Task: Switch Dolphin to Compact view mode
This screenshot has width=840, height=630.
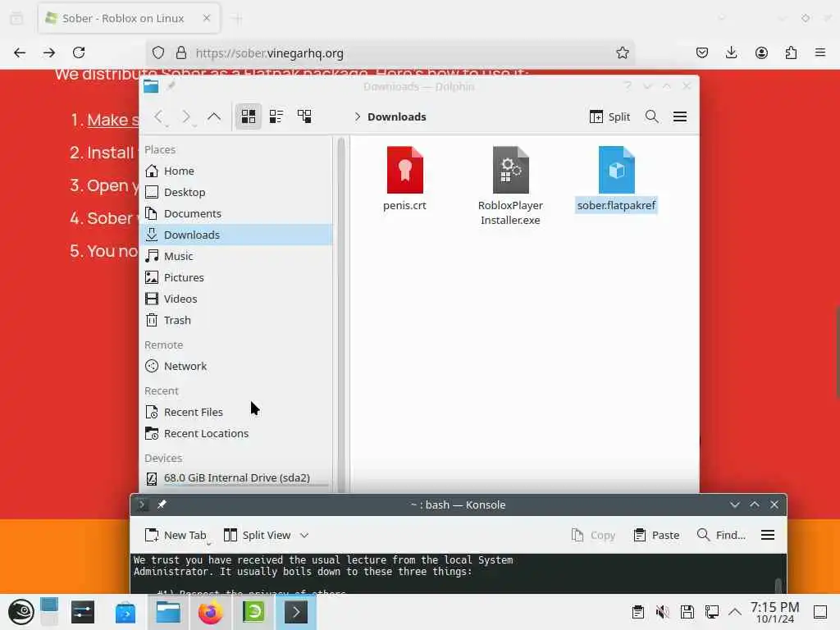Action: point(276,116)
